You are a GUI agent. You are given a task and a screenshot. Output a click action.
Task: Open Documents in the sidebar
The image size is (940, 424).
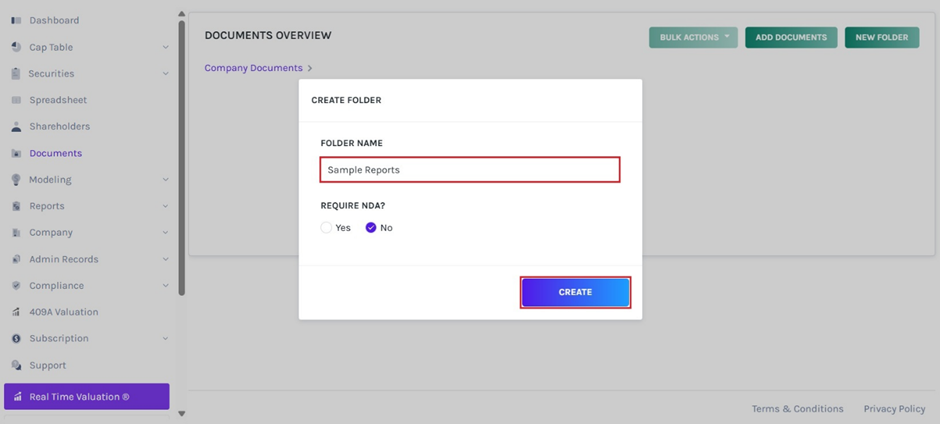(x=56, y=153)
